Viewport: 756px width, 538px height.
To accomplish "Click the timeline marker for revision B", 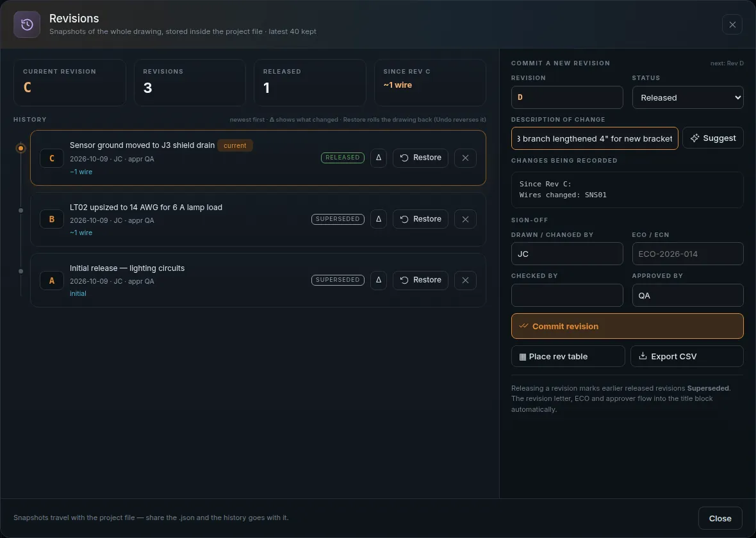I will (21, 210).
